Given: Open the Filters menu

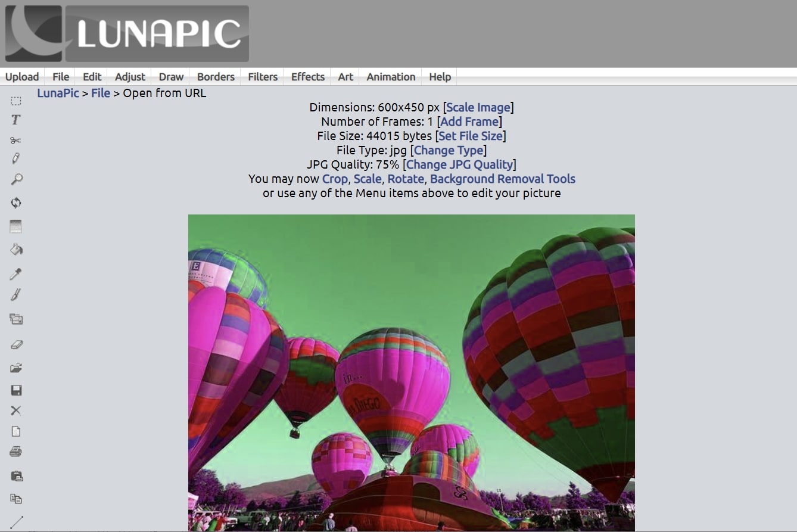Looking at the screenshot, I should pos(262,76).
